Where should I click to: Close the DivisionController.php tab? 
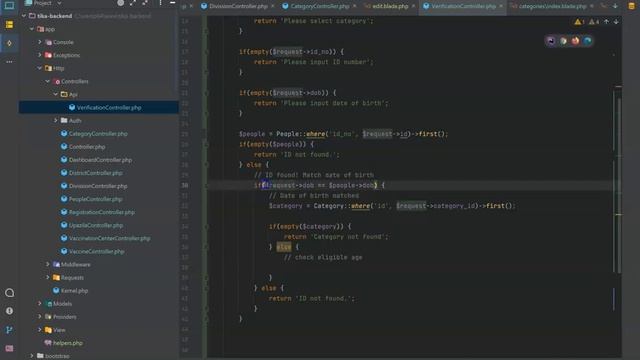(x=273, y=6)
